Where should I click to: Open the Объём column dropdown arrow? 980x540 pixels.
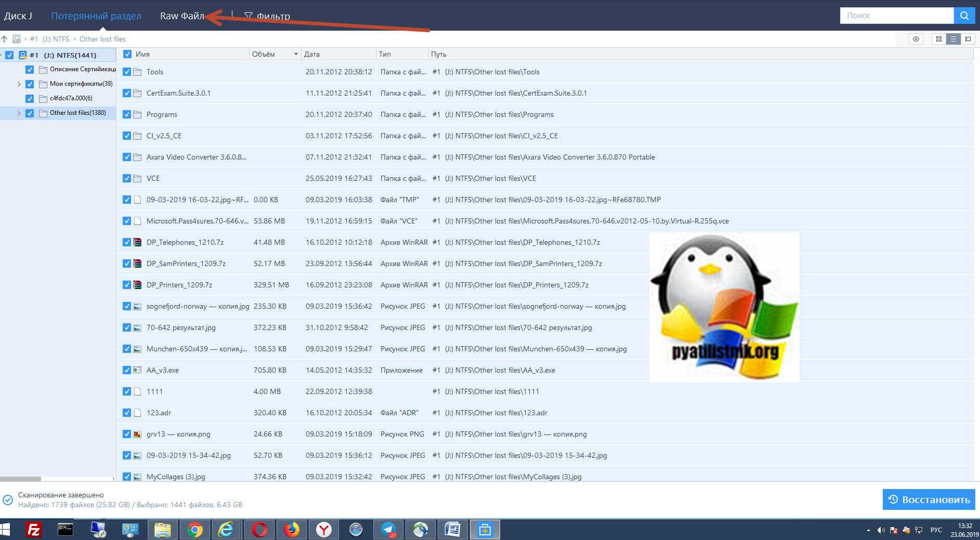(296, 54)
